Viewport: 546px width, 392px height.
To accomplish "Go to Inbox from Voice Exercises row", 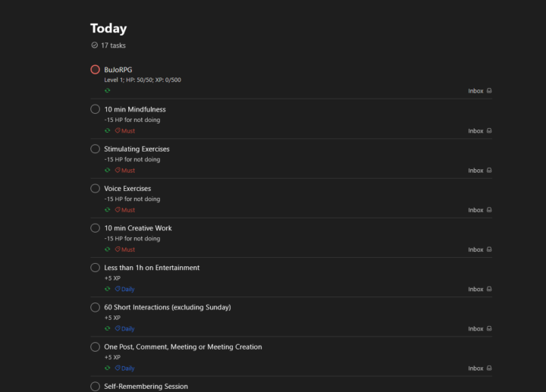I will pos(480,210).
